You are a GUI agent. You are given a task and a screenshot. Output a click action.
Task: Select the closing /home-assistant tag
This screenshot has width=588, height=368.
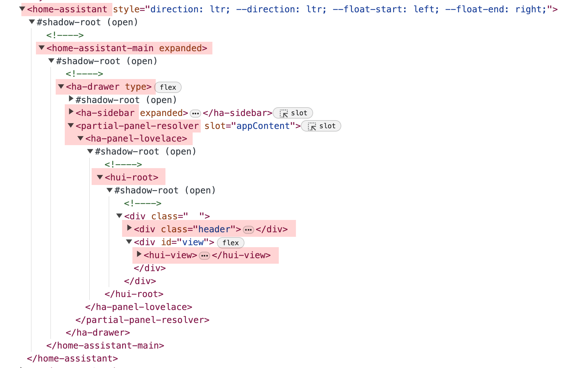click(x=73, y=359)
